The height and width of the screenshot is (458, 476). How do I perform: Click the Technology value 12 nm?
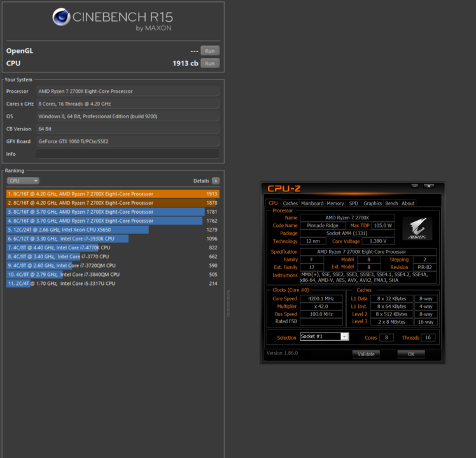click(312, 241)
